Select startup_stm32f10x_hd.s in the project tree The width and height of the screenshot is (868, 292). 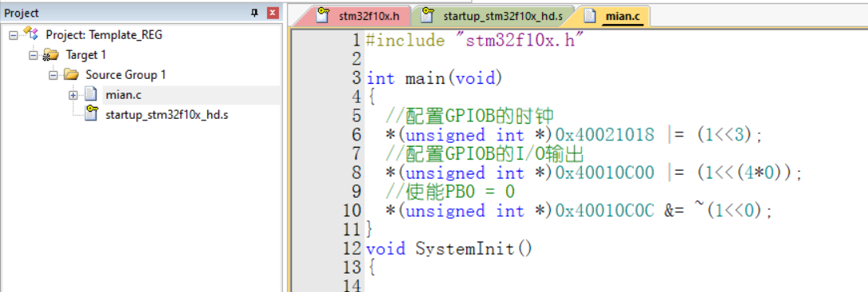pyautogui.click(x=166, y=115)
